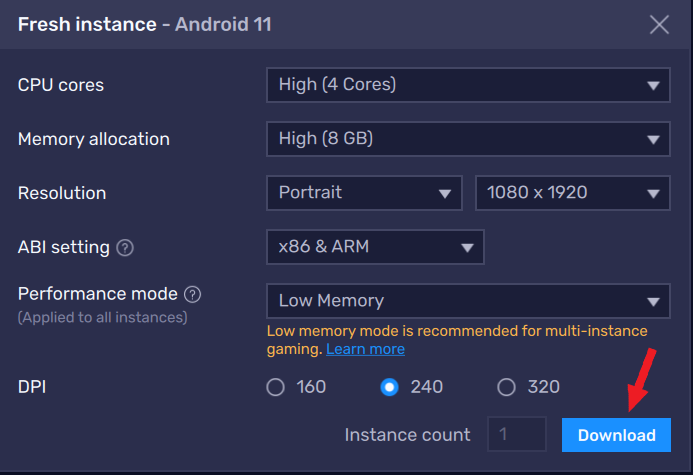Open the x86 & ARM ABI dropdown

point(375,247)
